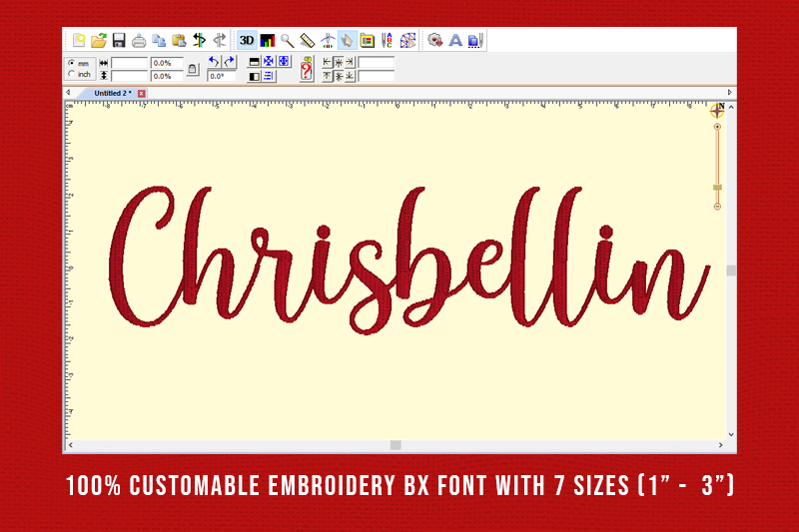Click the gear with red arrow icon

435,40
